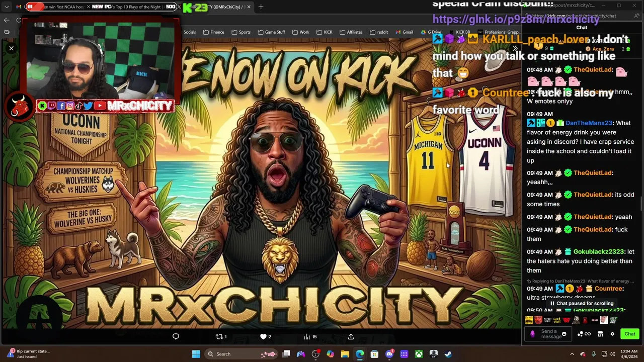This screenshot has width=644, height=362.
Task: Click the Windows taskbar Search box
Action: pyautogui.click(x=242, y=354)
